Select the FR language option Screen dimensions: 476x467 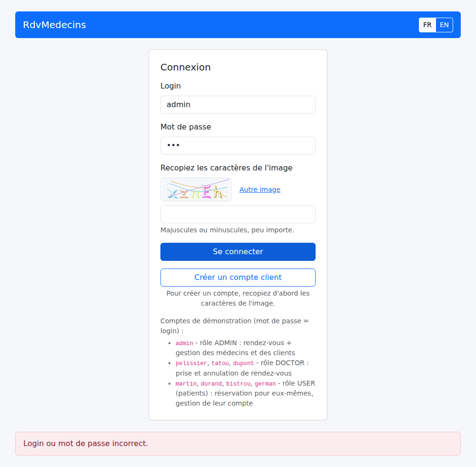point(427,25)
